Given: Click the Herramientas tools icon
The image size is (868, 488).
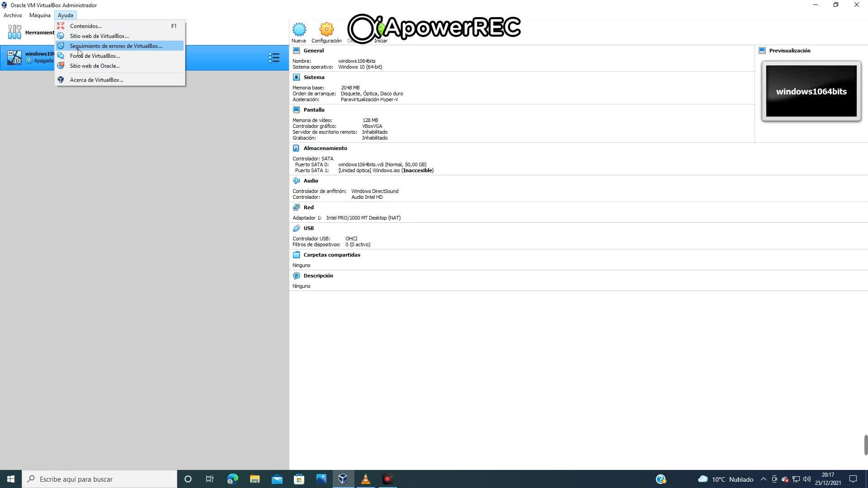Looking at the screenshot, I should pos(14,32).
